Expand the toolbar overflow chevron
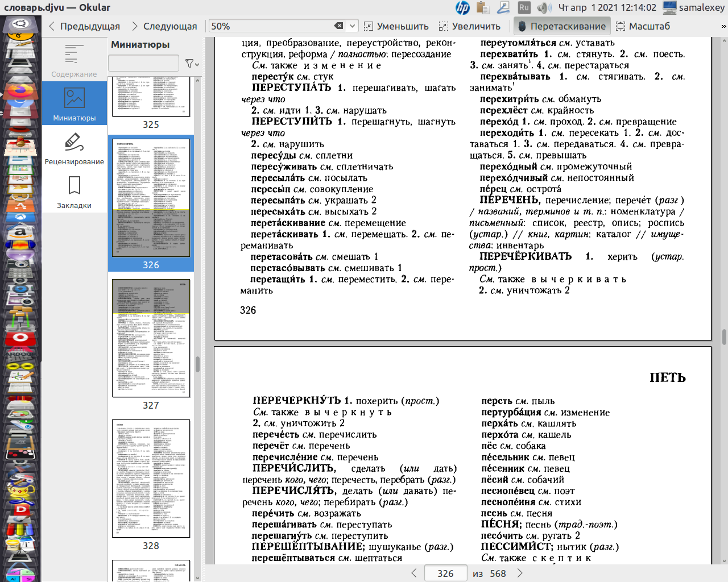The image size is (728, 582). pyautogui.click(x=723, y=26)
